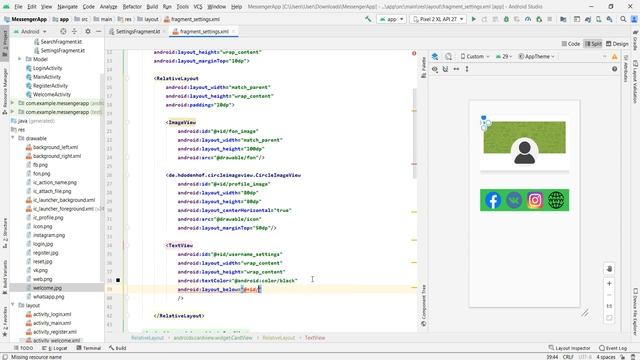Toggle the Terminal tool window
The image size is (640, 360).
(x=89, y=348)
